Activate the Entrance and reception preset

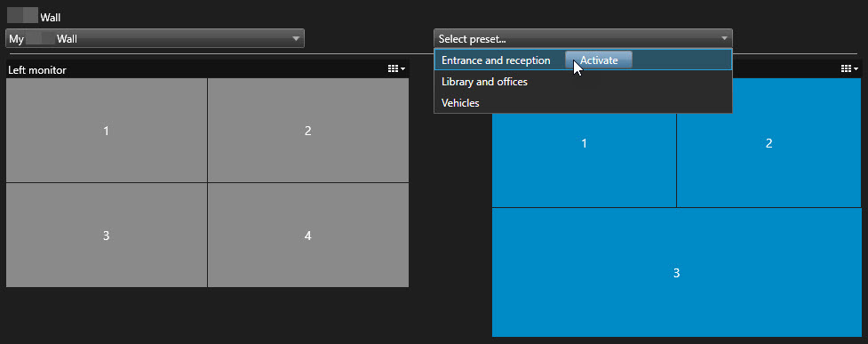599,60
